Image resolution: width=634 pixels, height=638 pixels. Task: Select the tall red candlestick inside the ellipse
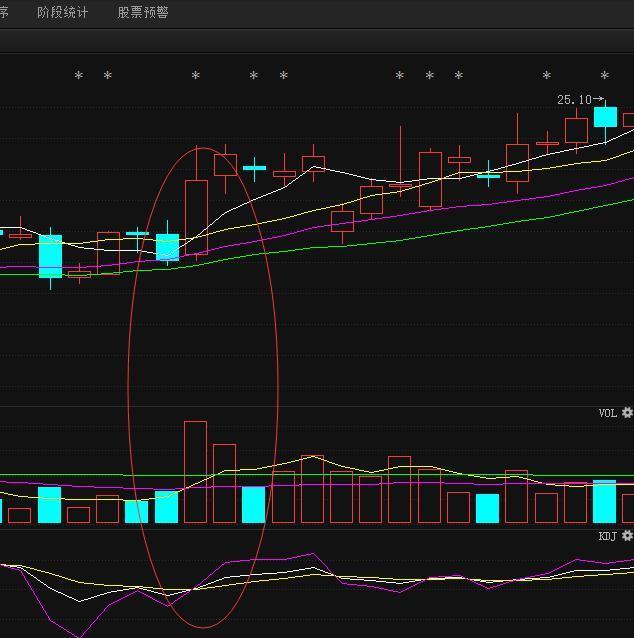196,217
